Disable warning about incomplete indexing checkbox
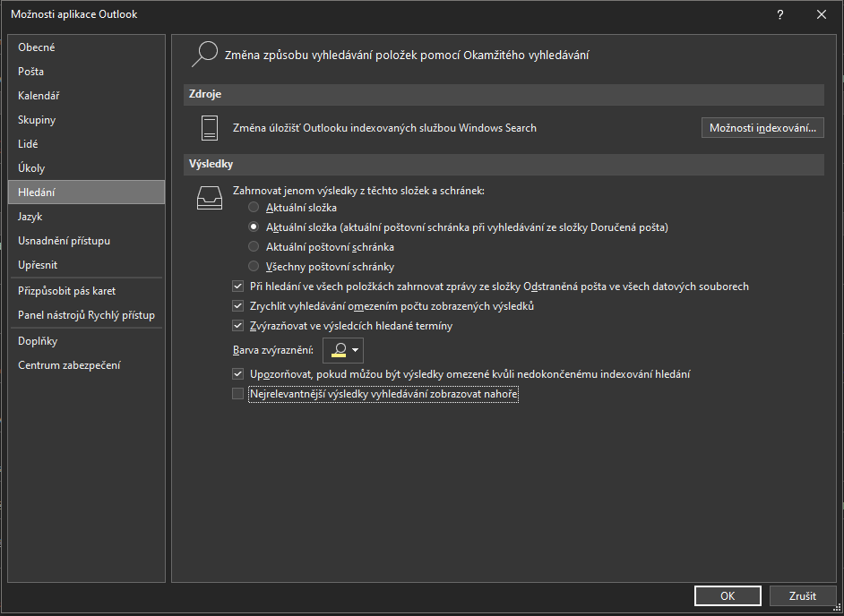This screenshot has height=616, width=844. (238, 374)
